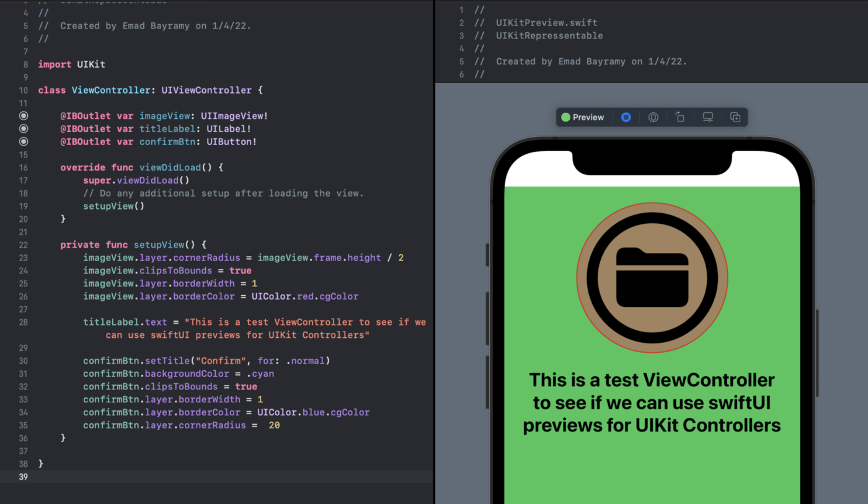
Task: Click the confirmBtn outlet connection circle
Action: coord(24,141)
